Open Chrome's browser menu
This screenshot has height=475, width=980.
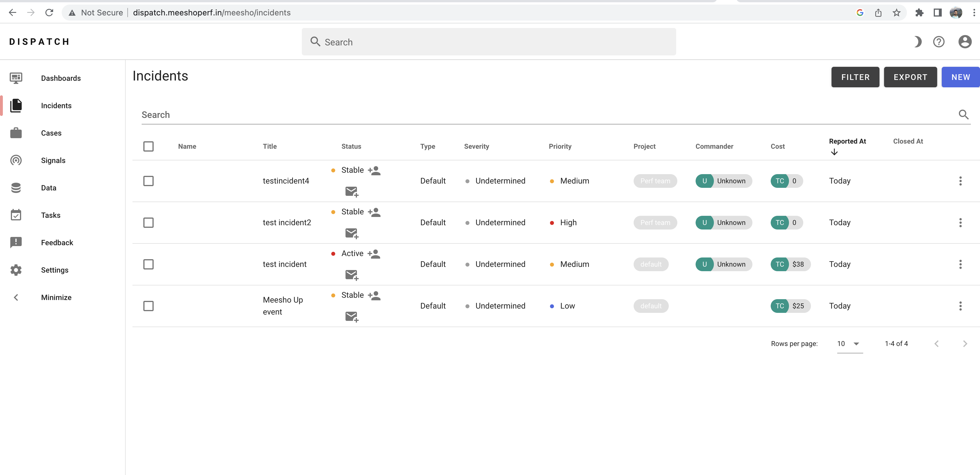point(974,13)
